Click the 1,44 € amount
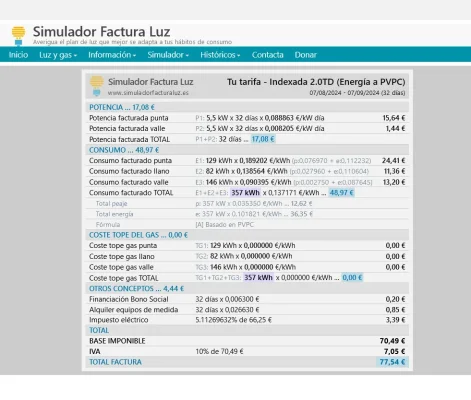 click(395, 129)
